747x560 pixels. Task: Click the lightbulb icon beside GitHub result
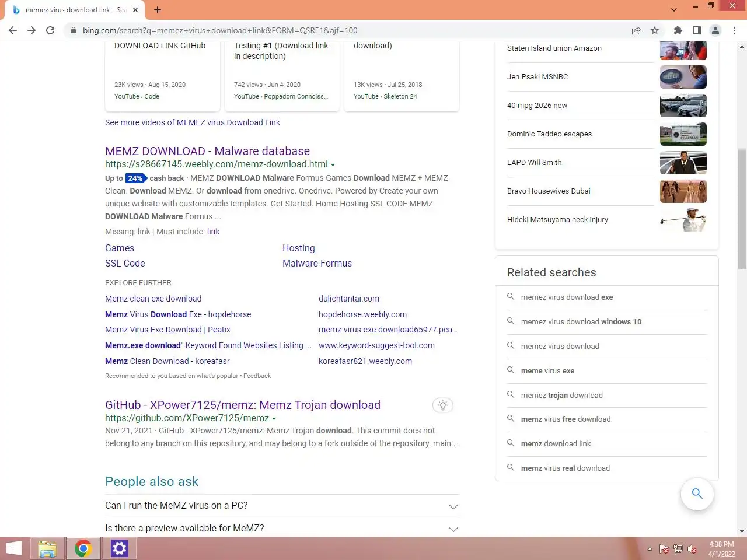(x=443, y=405)
